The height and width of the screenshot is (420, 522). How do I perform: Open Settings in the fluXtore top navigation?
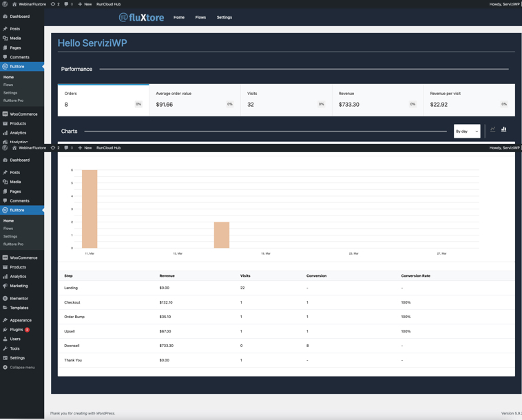(x=225, y=17)
